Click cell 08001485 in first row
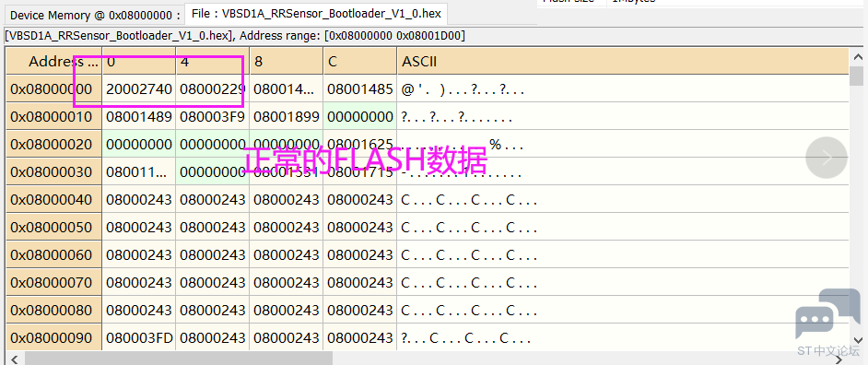This screenshot has height=365, width=868. [359, 88]
